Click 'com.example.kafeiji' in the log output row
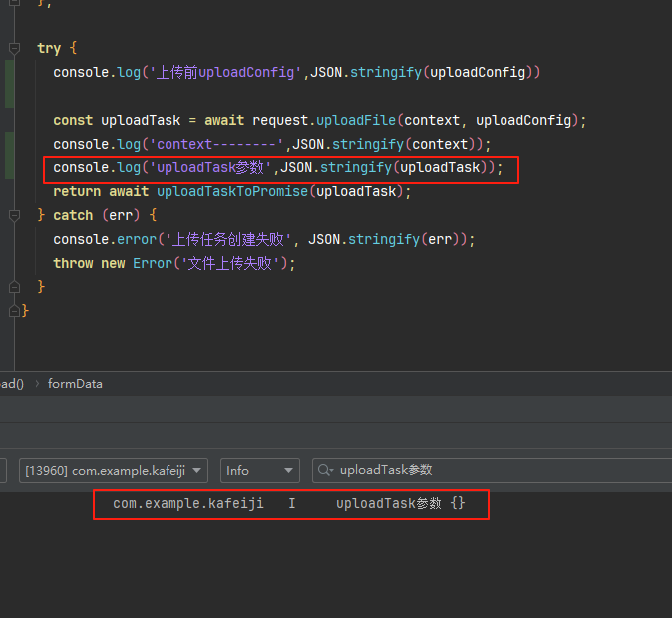672x618 pixels. pos(188,503)
